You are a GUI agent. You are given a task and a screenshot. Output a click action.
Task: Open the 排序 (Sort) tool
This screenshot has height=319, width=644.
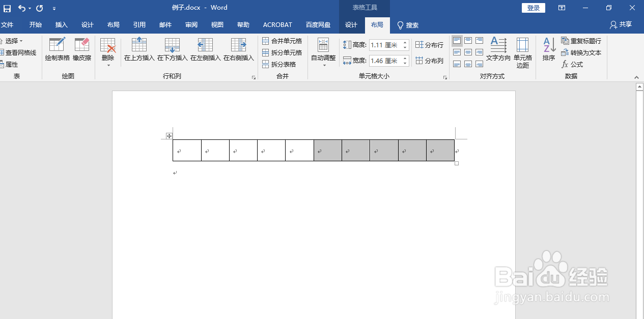(548, 49)
